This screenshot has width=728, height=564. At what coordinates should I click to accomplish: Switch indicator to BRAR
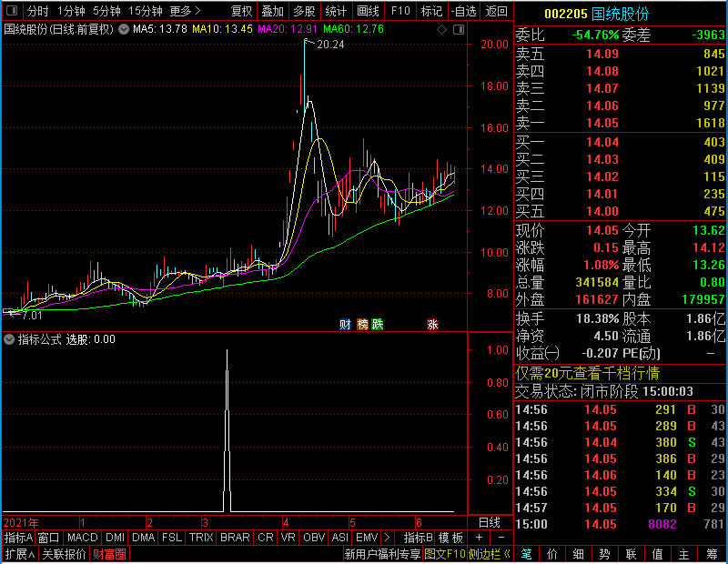coord(235,538)
